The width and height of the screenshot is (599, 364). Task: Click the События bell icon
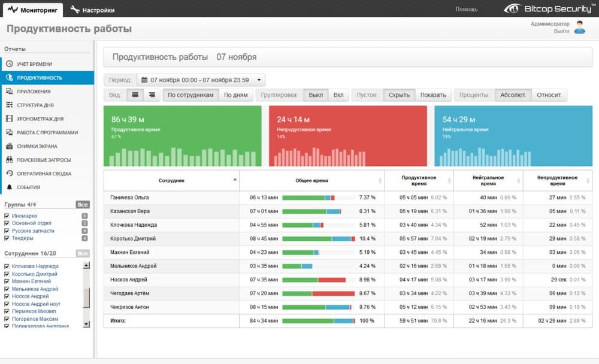[x=10, y=187]
